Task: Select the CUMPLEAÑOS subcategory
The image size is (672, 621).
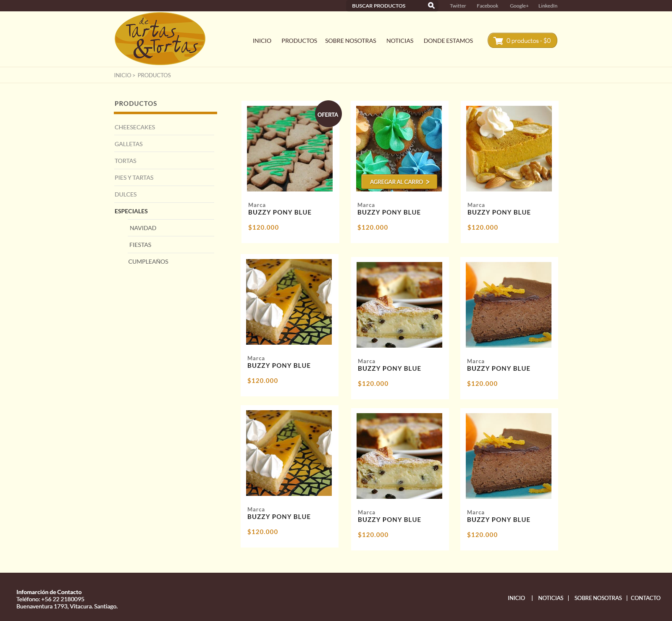Action: [148, 262]
